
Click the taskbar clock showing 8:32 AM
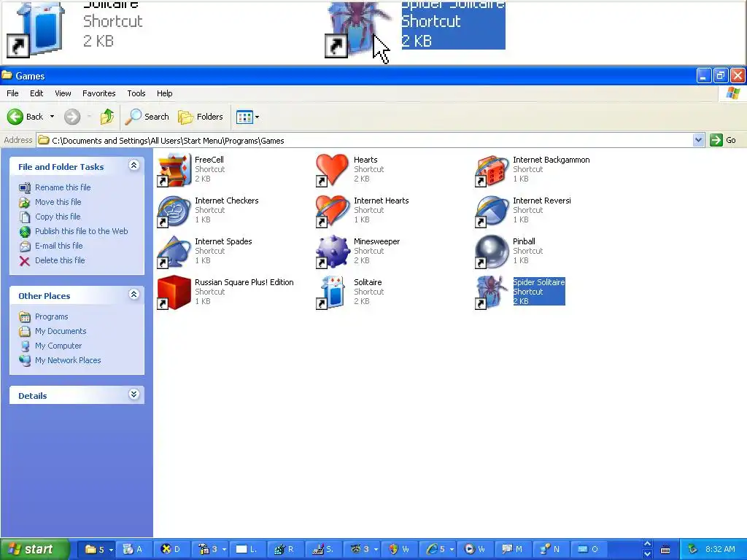(x=720, y=550)
